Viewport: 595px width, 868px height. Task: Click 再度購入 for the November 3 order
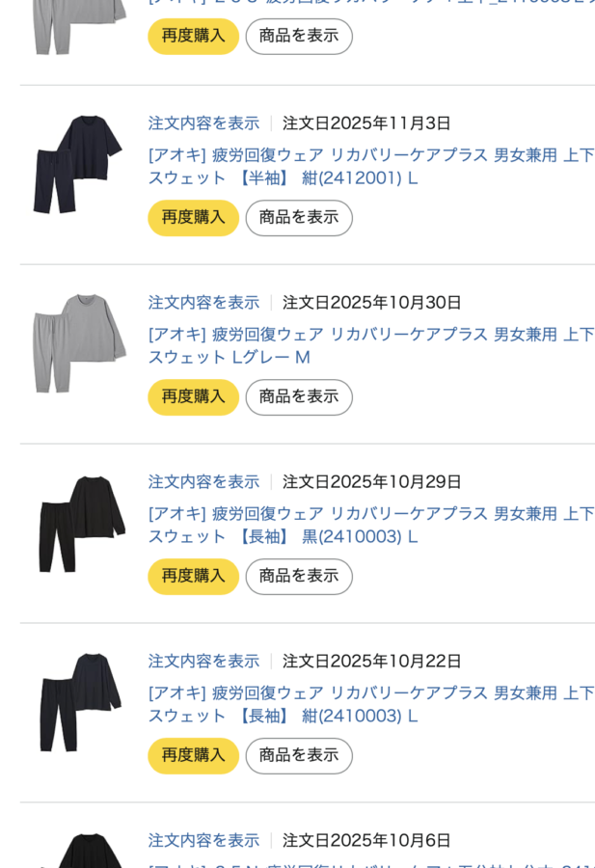pyautogui.click(x=193, y=218)
